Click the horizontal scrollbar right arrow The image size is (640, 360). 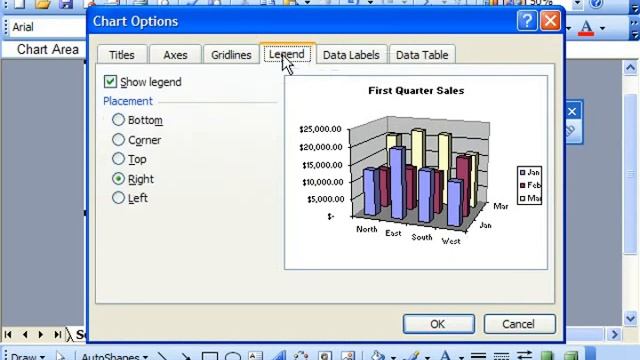point(615,335)
